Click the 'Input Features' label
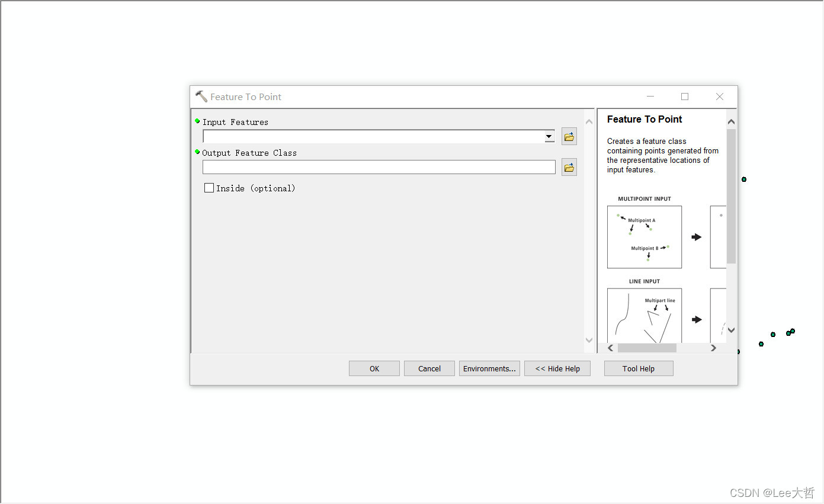Screen dimensions: 824x504 click(x=235, y=122)
